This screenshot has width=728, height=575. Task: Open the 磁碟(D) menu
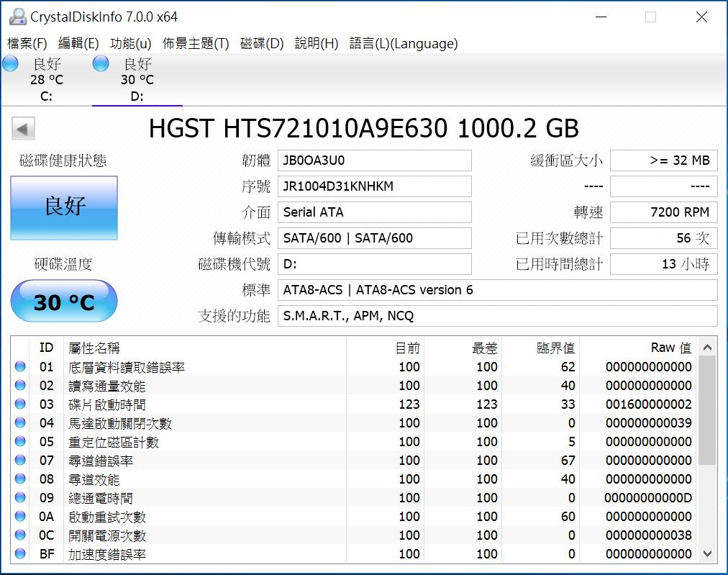click(262, 43)
